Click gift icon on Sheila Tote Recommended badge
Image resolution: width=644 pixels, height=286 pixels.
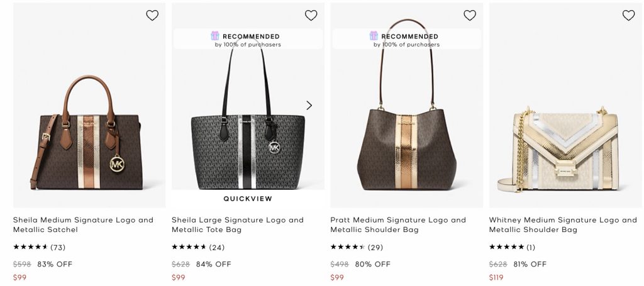pos(215,36)
